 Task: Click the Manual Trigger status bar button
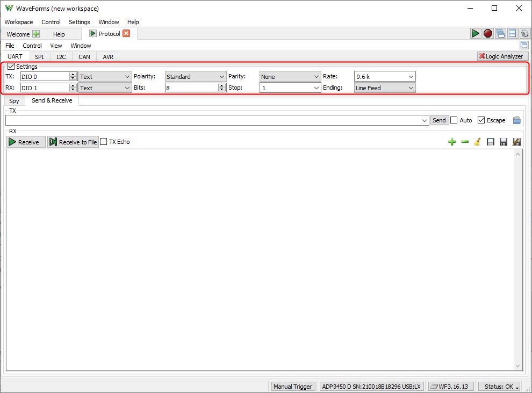(293, 387)
